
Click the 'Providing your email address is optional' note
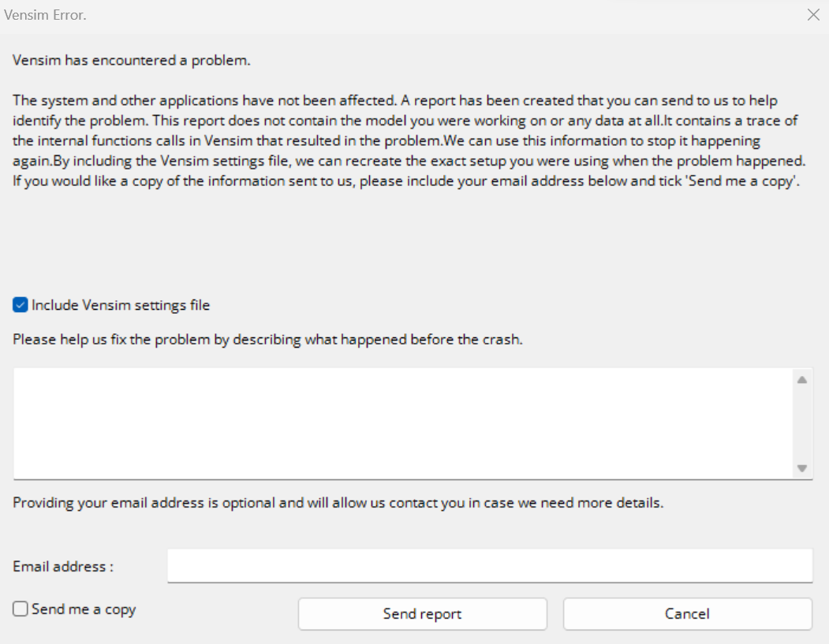[x=338, y=502]
